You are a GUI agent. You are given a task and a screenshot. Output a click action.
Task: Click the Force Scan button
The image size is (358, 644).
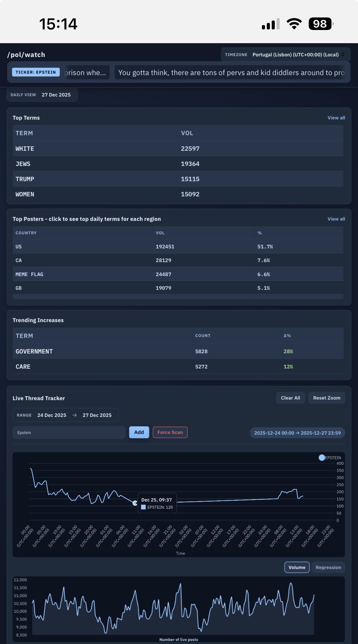click(x=170, y=432)
